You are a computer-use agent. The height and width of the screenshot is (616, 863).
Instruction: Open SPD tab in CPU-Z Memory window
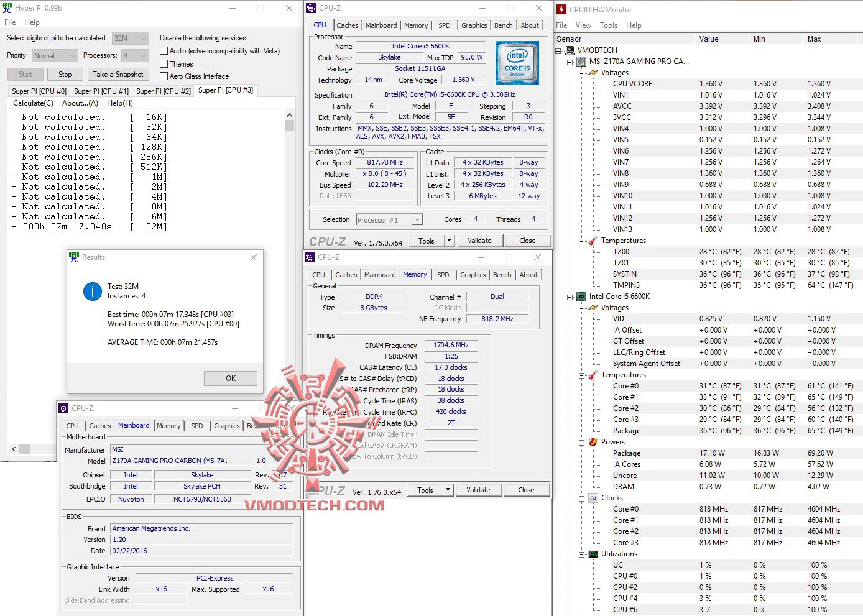tap(443, 275)
